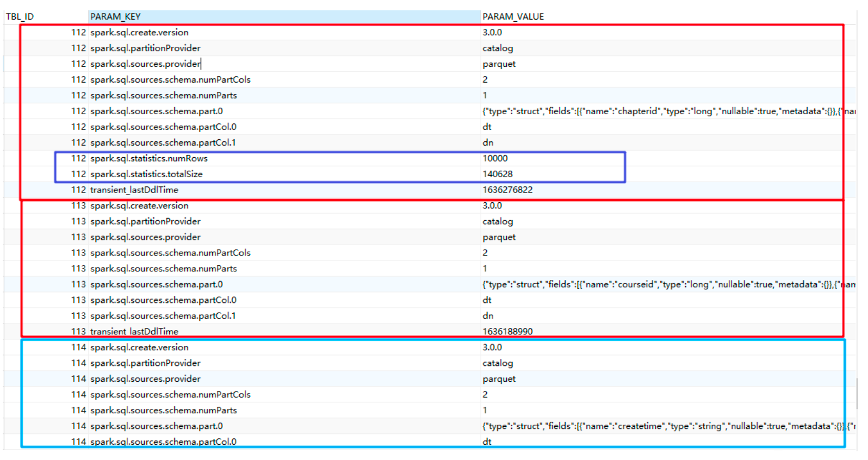Click the value cell showing 140628
Image resolution: width=868 pixels, height=460 pixels.
click(497, 175)
